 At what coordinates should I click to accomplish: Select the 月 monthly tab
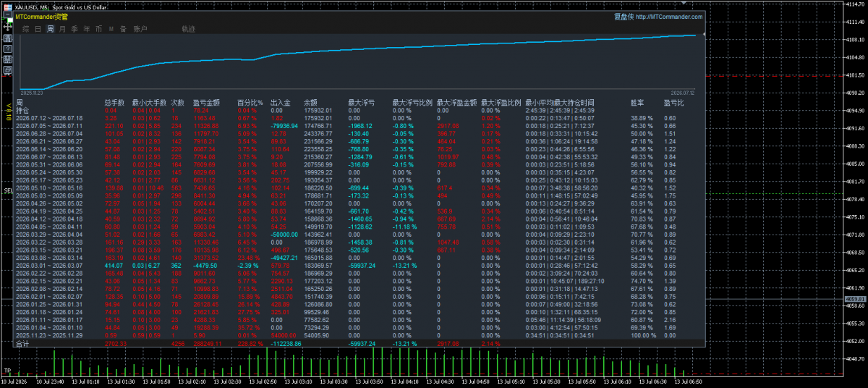[62, 29]
